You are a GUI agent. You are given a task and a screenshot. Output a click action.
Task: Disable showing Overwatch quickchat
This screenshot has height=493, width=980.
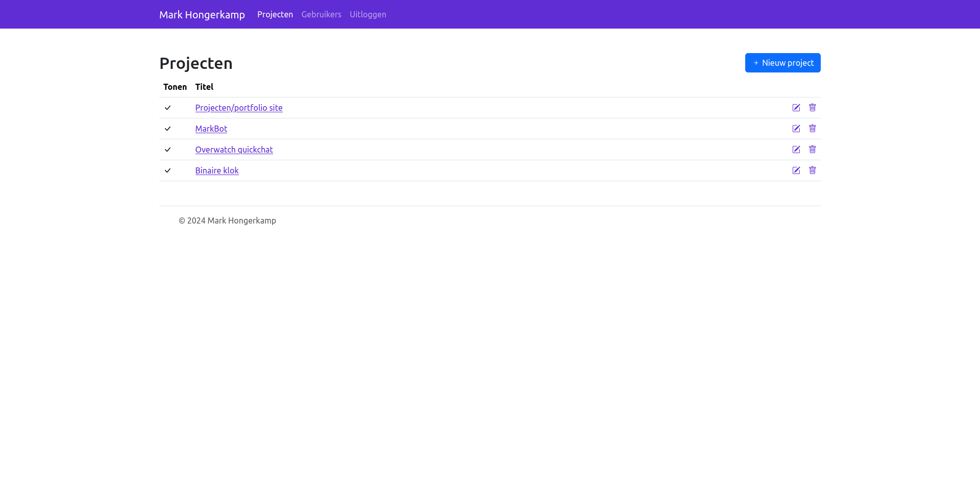[167, 150]
